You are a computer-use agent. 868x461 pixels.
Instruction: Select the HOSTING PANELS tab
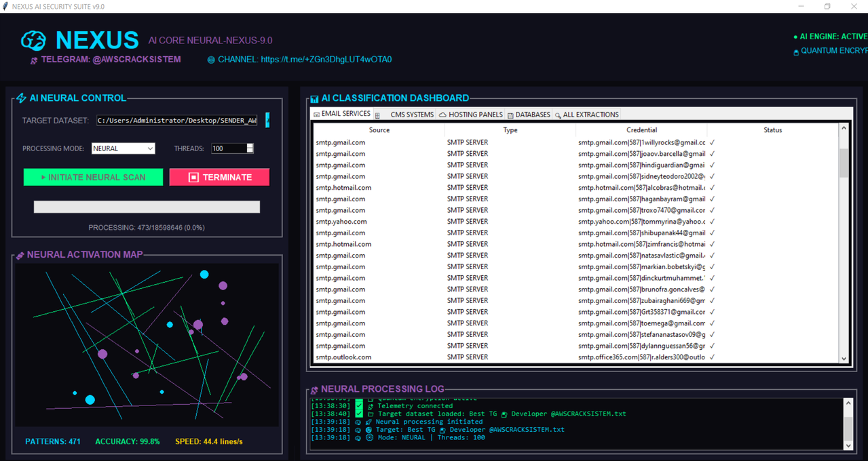470,115
